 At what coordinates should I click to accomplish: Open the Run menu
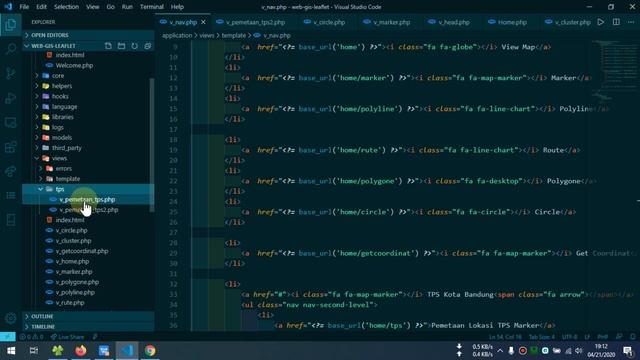tap(127, 7)
